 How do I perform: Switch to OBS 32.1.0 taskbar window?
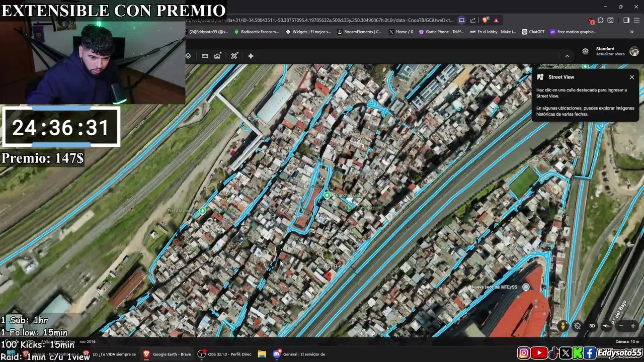click(x=224, y=354)
